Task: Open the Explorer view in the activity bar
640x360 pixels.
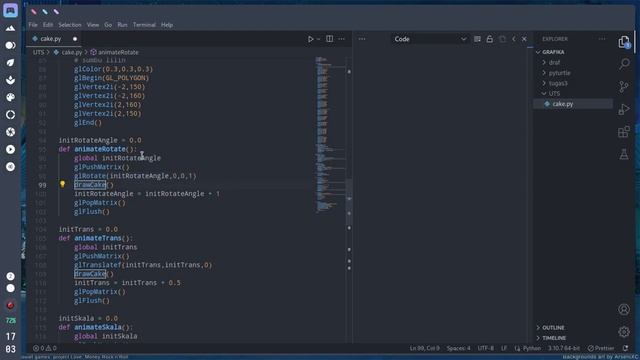Action: [624, 42]
